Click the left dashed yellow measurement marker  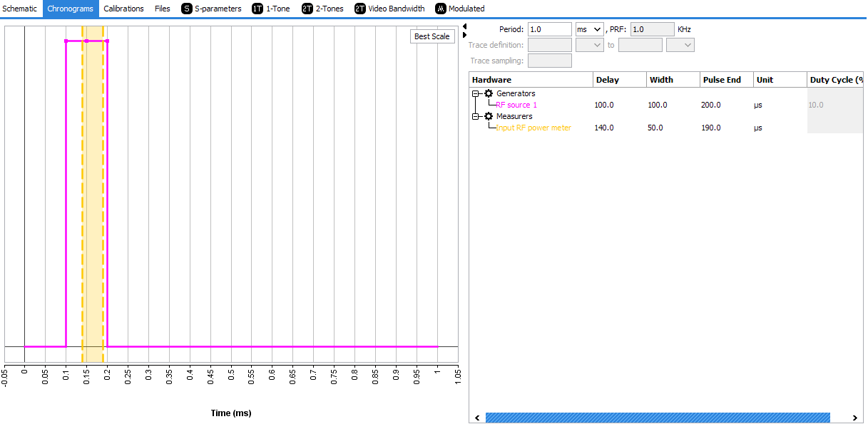[82, 195]
